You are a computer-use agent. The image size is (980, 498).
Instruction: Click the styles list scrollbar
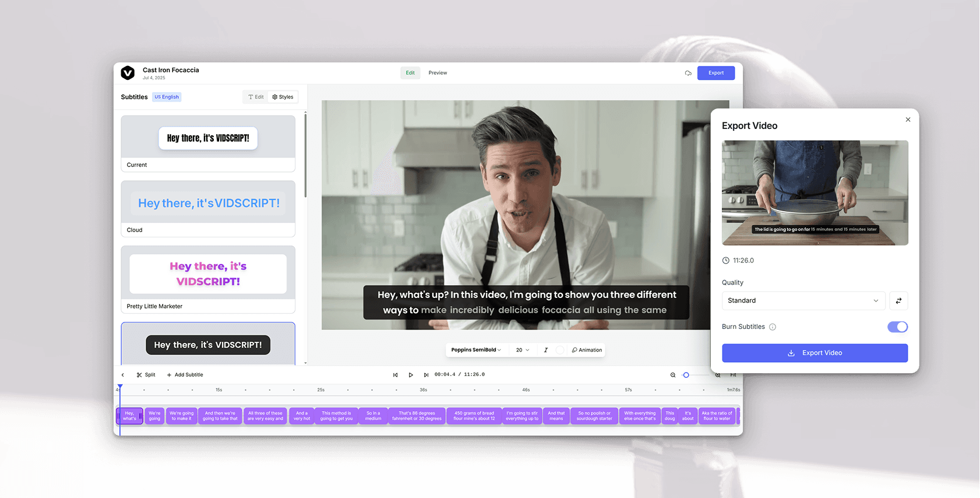(305, 155)
